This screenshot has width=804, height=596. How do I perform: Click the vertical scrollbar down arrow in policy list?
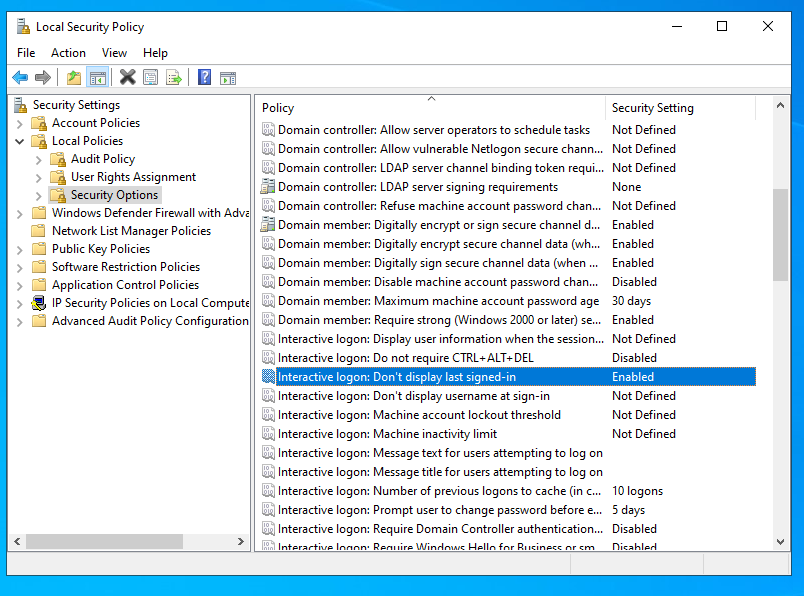(781, 541)
